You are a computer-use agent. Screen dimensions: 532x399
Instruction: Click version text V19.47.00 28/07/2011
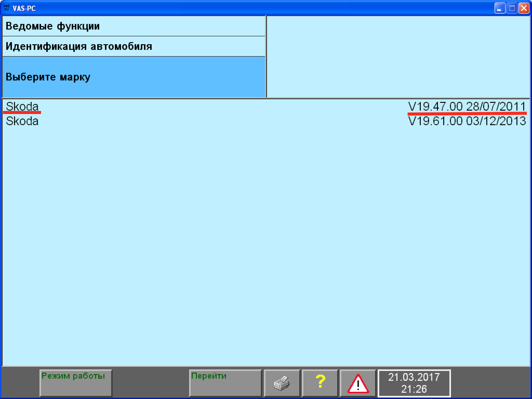click(467, 106)
